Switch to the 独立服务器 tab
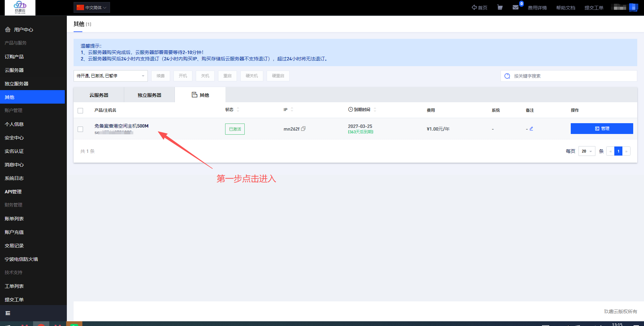 [x=150, y=95]
